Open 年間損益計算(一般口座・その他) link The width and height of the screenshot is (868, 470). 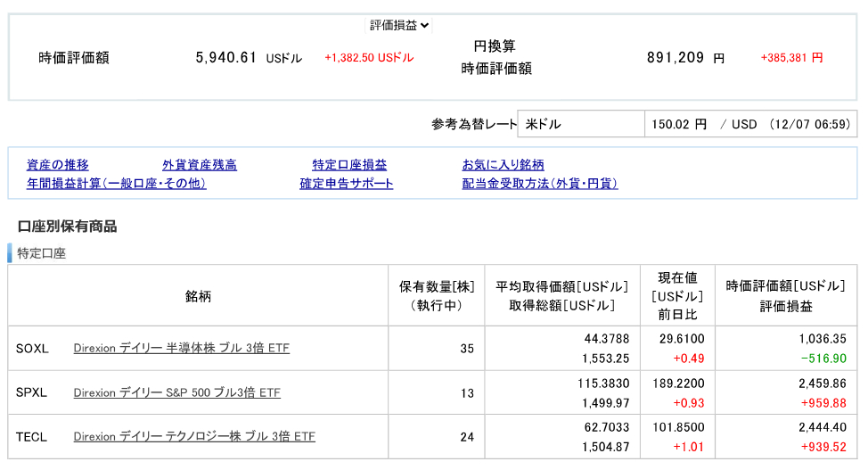116,184
